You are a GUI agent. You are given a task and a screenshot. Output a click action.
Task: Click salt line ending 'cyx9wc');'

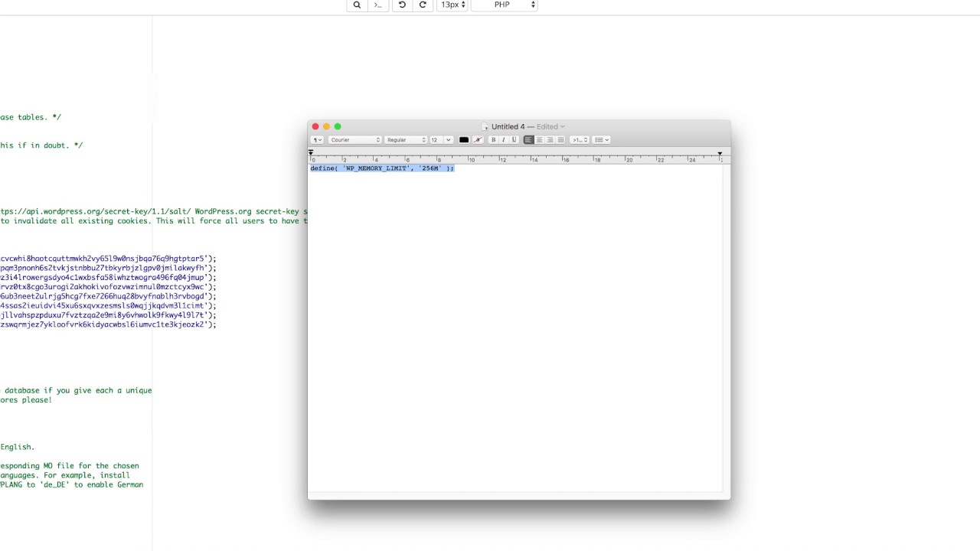pos(108,287)
